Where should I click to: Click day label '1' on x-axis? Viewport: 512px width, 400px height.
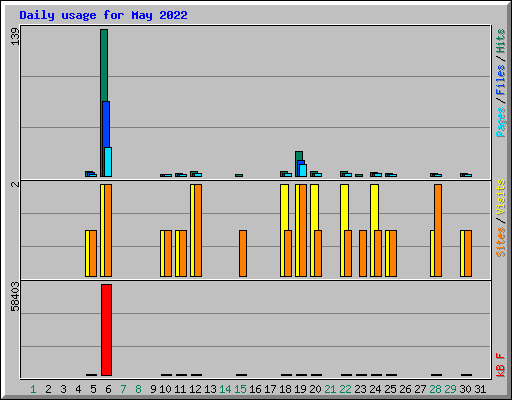(x=33, y=389)
